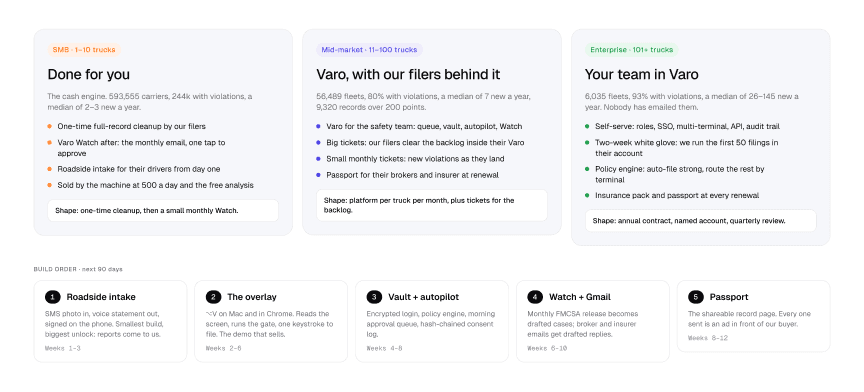Click the BUILD ORDER next 90 days label

coord(78,269)
